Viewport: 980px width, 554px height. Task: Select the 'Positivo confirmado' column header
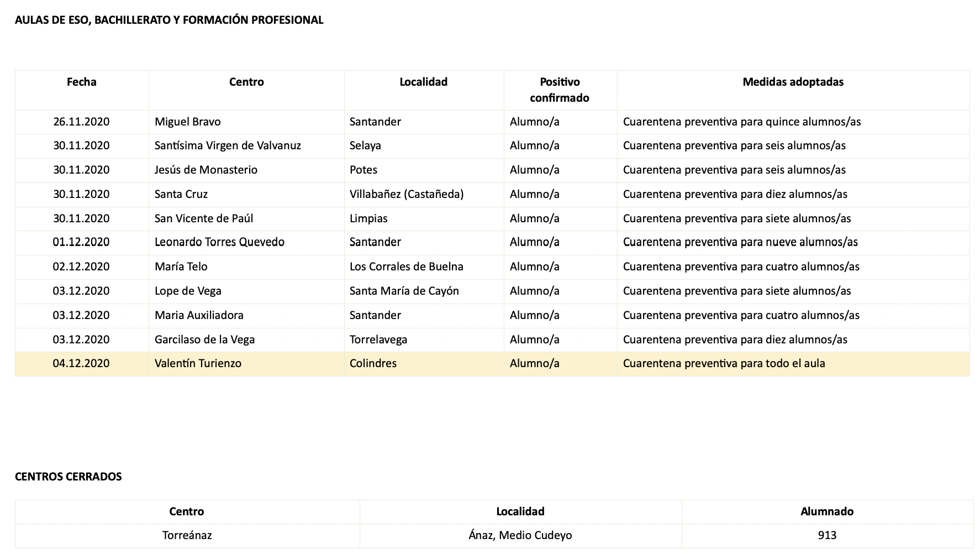click(560, 90)
